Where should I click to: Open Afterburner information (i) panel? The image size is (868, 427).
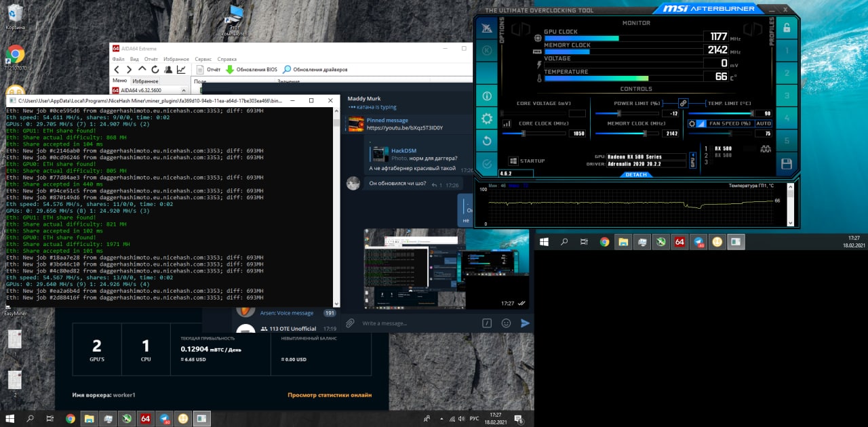tap(486, 96)
